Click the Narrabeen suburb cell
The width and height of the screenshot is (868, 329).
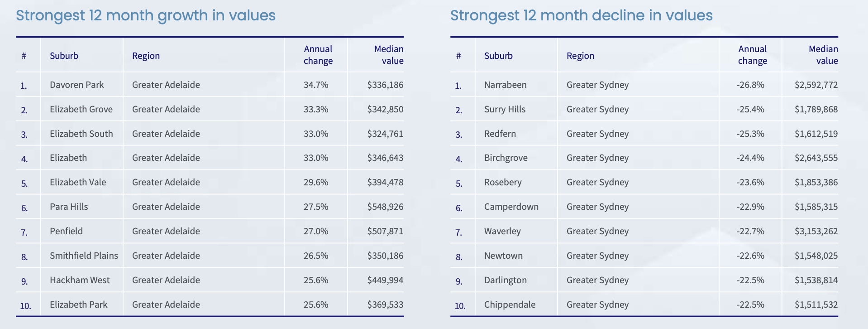(505, 85)
